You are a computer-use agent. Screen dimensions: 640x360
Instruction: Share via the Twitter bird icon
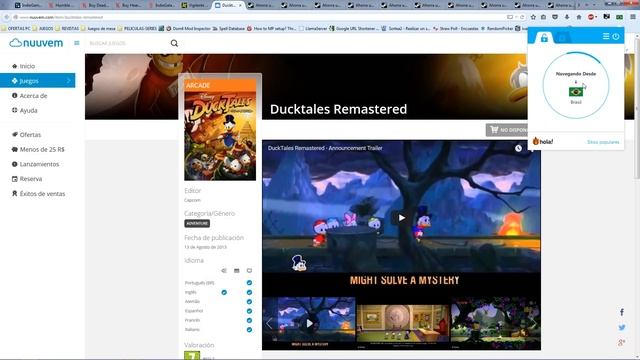(622, 327)
